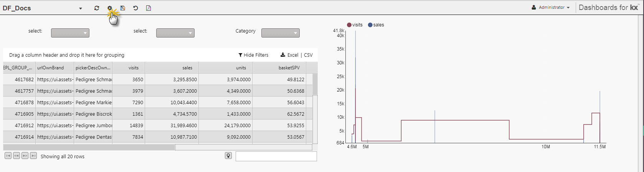The image size is (644, 172).
Task: Sort by the visits column header
Action: pyautogui.click(x=134, y=68)
